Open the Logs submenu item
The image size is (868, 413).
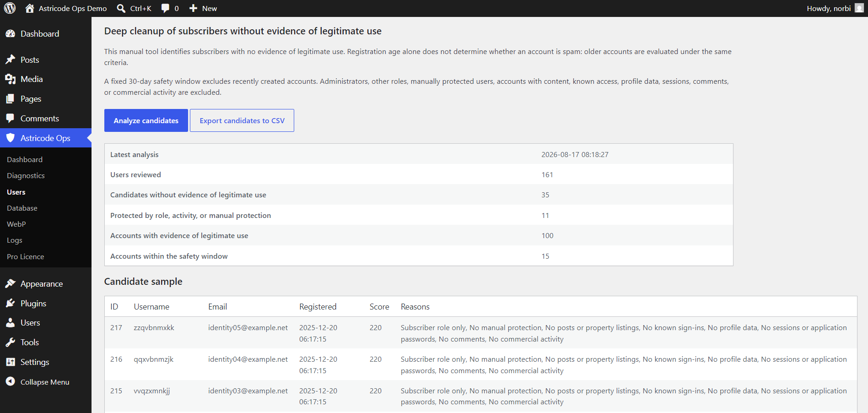click(15, 240)
